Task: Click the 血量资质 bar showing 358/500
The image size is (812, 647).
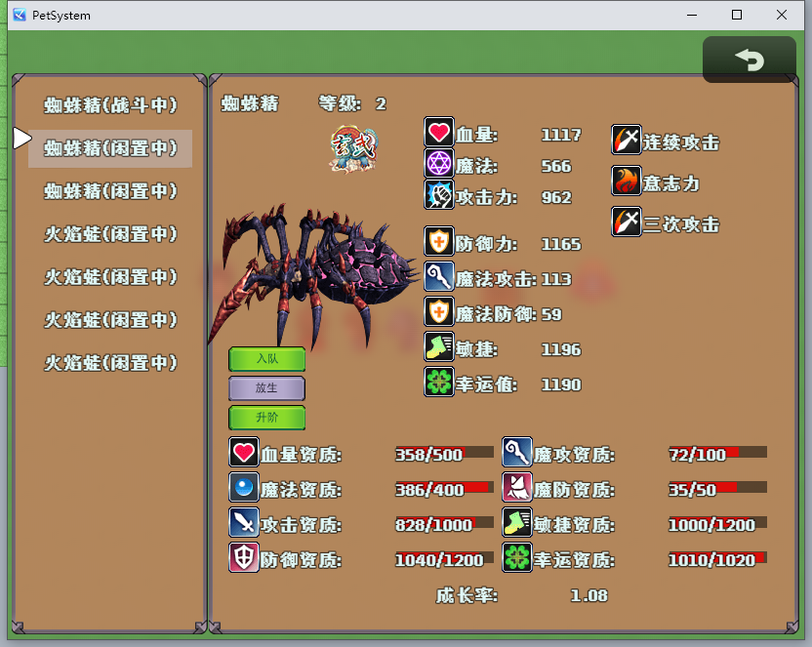Action: 444,453
